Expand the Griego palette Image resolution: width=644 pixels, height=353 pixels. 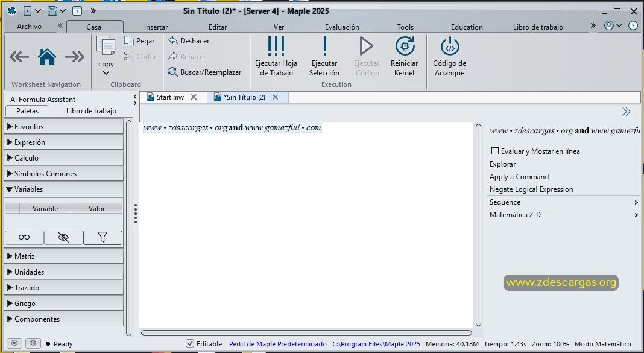(64, 304)
